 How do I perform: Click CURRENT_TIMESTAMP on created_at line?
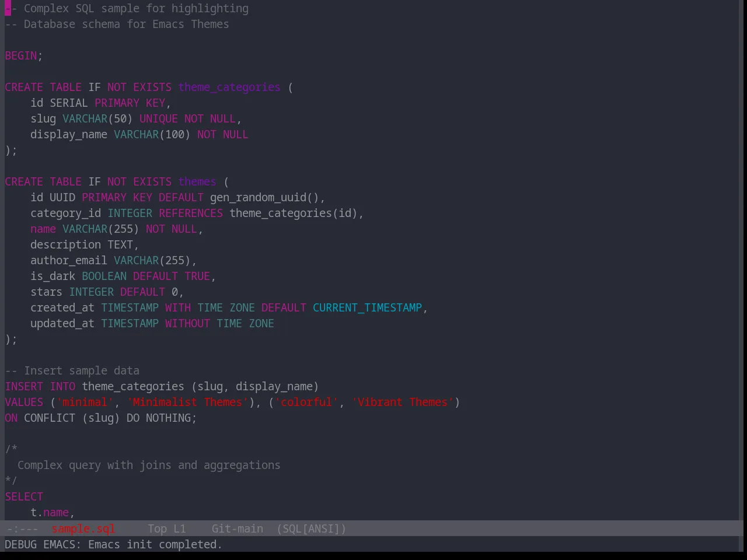[367, 307]
